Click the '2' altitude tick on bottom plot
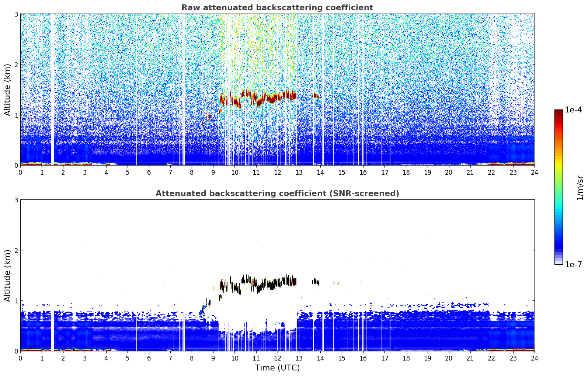Screen dimensions: 588x376 click(16, 250)
